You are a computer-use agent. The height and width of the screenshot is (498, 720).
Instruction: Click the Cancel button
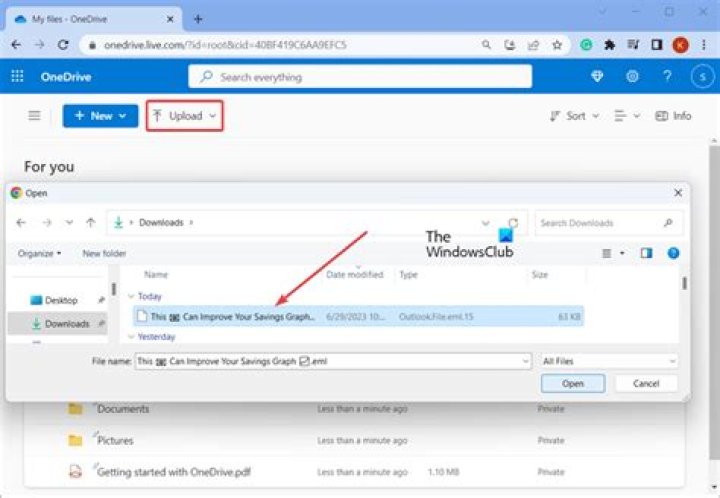[x=646, y=383]
